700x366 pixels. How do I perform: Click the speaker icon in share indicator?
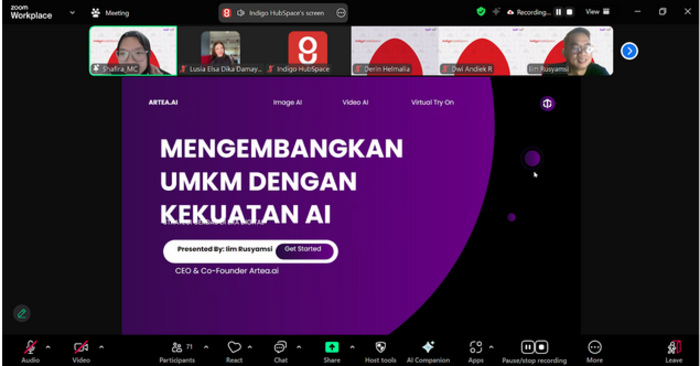241,13
